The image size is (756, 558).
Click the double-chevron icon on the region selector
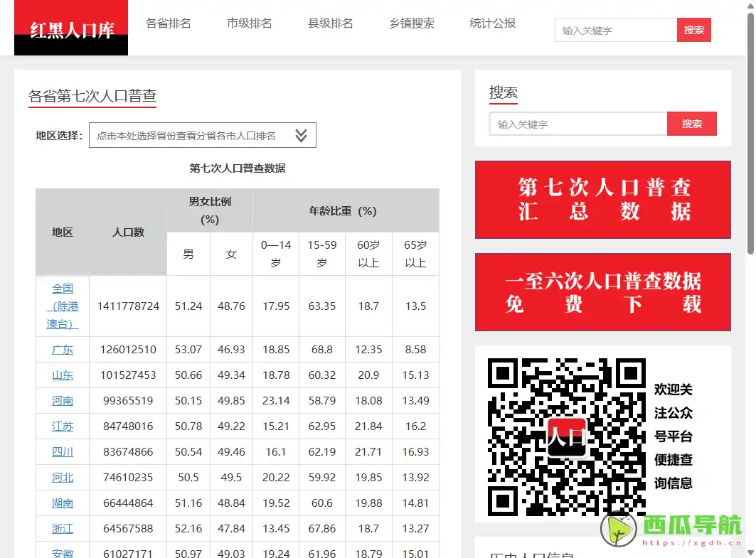tap(301, 134)
